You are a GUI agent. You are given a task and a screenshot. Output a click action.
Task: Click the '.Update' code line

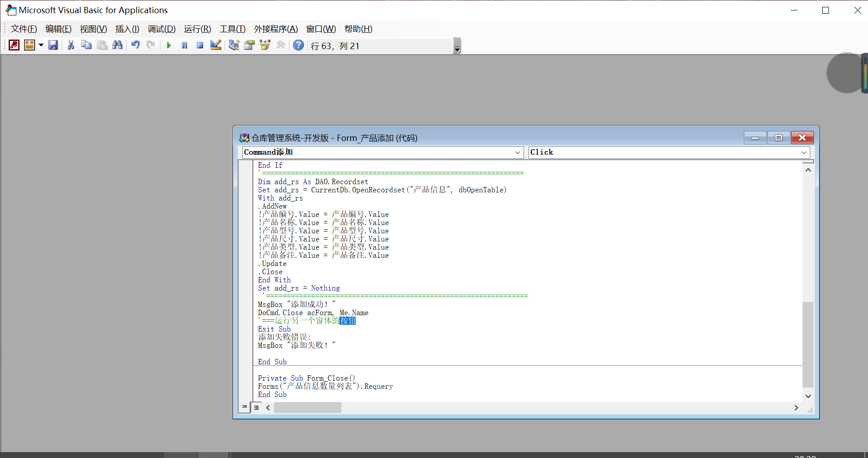[x=272, y=263]
